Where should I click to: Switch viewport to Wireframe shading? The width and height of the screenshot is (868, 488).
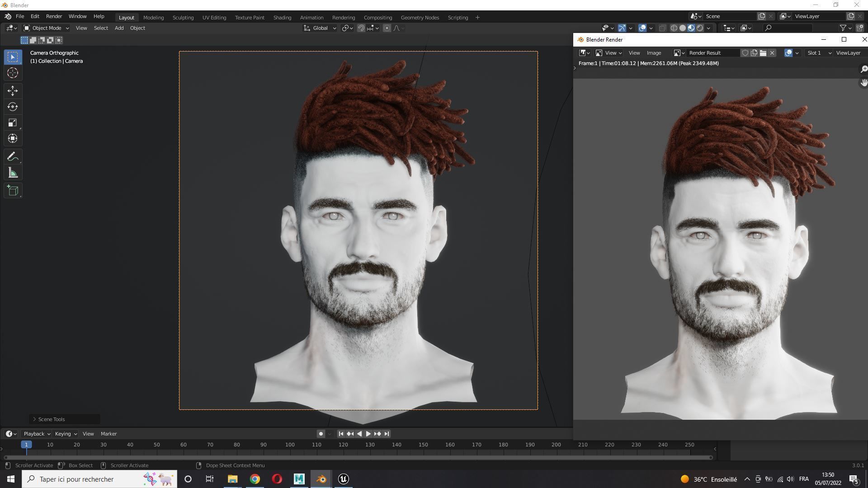pyautogui.click(x=674, y=28)
